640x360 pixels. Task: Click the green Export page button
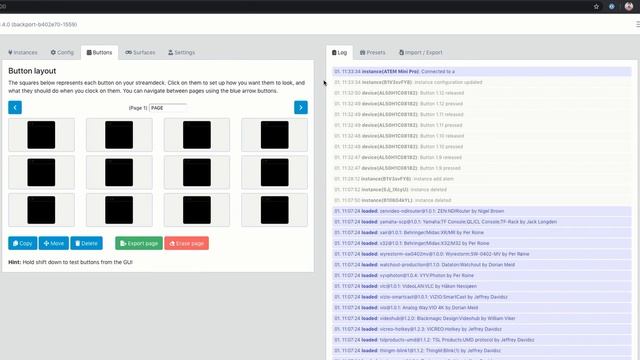[139, 243]
